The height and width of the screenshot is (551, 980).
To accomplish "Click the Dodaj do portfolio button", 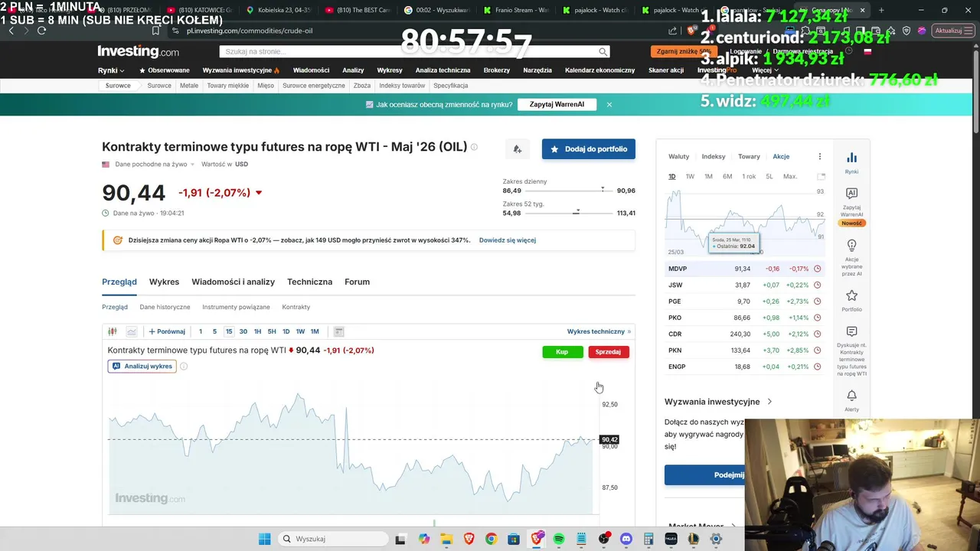I will (589, 149).
